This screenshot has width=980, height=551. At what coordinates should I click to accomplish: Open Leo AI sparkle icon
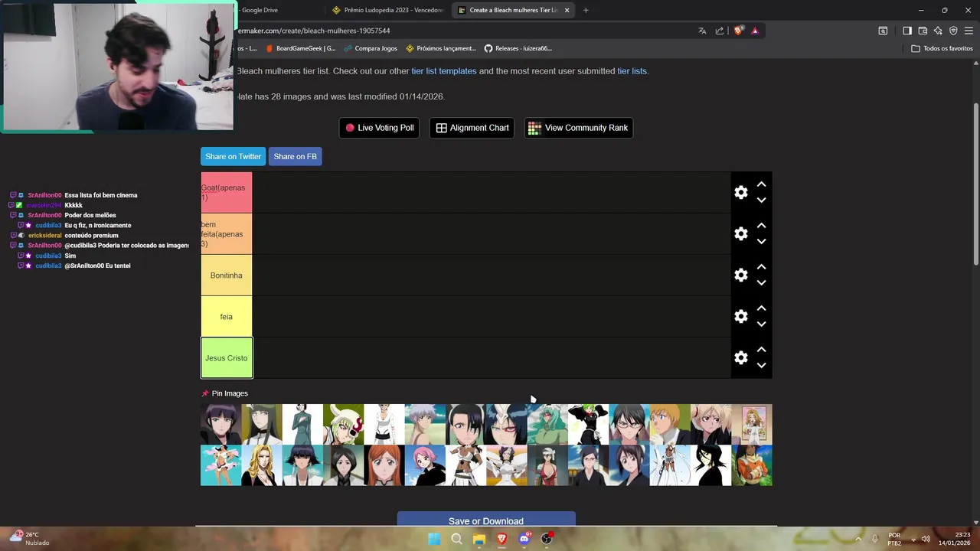tap(938, 31)
